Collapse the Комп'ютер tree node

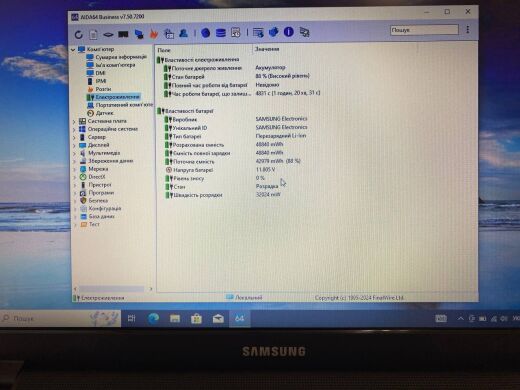[73, 50]
